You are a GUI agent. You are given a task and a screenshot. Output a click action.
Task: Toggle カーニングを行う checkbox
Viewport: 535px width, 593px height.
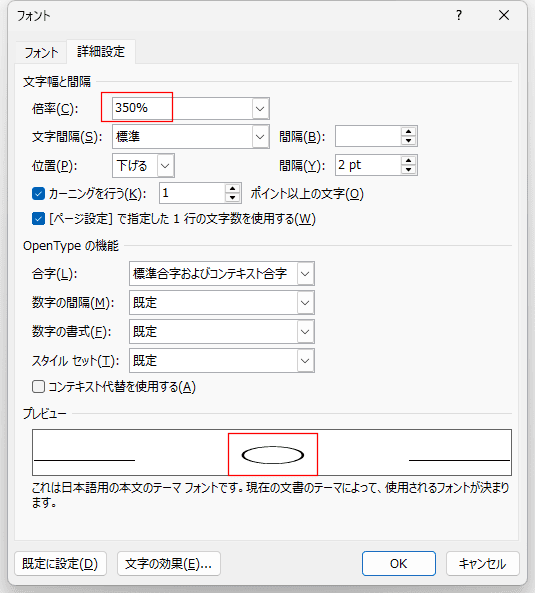tap(38, 194)
